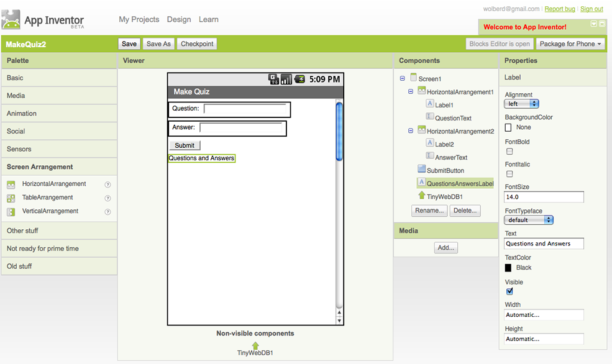Toggle the FontItalic checkbox

click(509, 174)
